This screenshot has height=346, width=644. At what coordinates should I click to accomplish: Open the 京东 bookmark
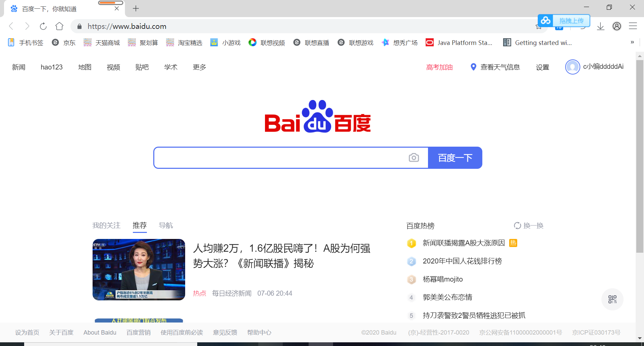click(x=64, y=43)
